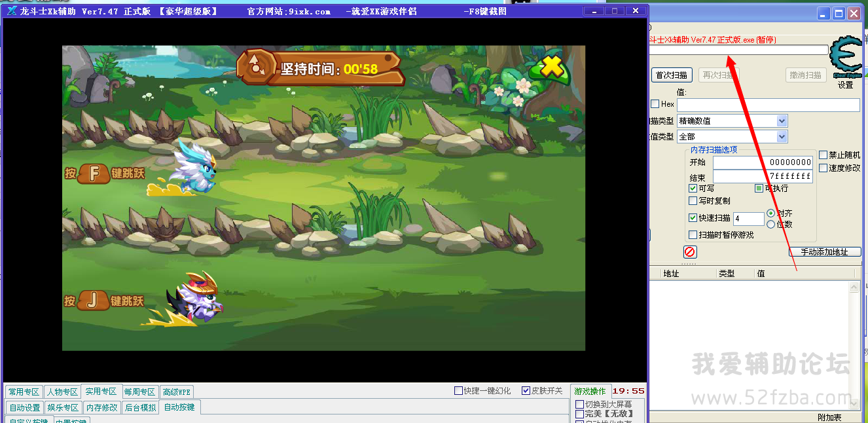Viewport: 868px width, 423px height.
Task: Open the scan type dropdown showing 精确数值
Action: (732, 121)
